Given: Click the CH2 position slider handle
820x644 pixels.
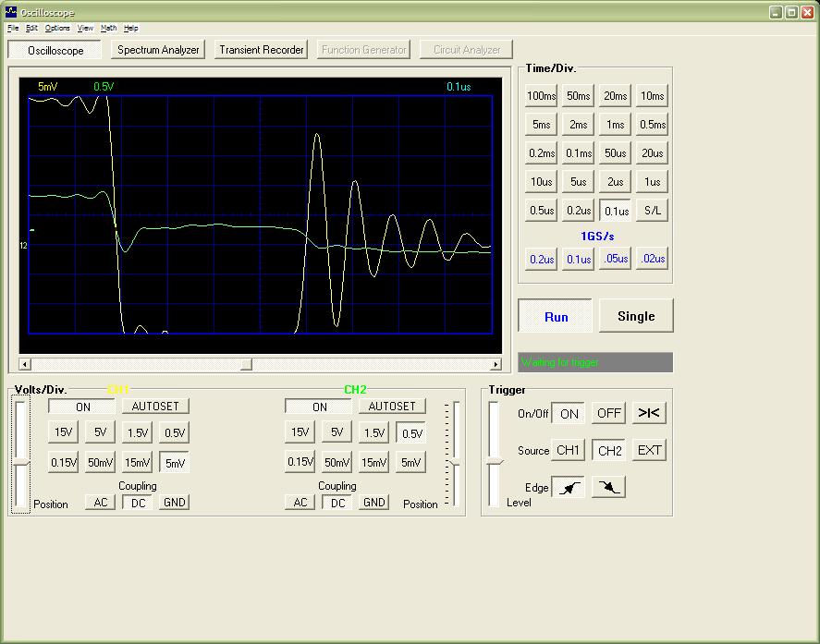Looking at the screenshot, I should (x=455, y=463).
